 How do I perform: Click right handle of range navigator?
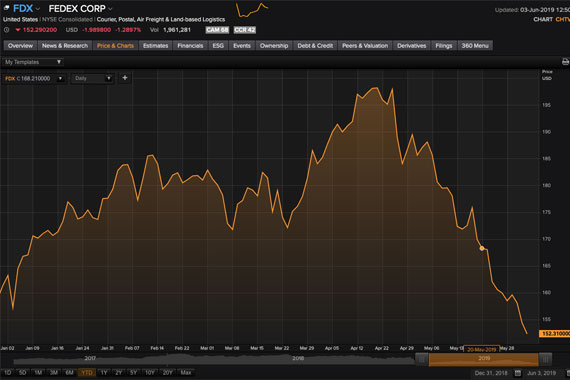545,359
